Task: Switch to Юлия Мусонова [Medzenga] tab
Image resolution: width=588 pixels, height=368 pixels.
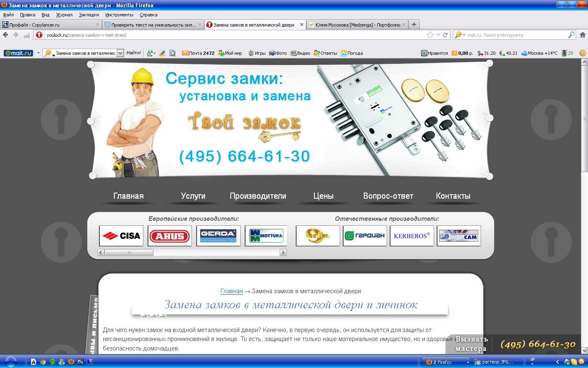Action: tap(357, 25)
